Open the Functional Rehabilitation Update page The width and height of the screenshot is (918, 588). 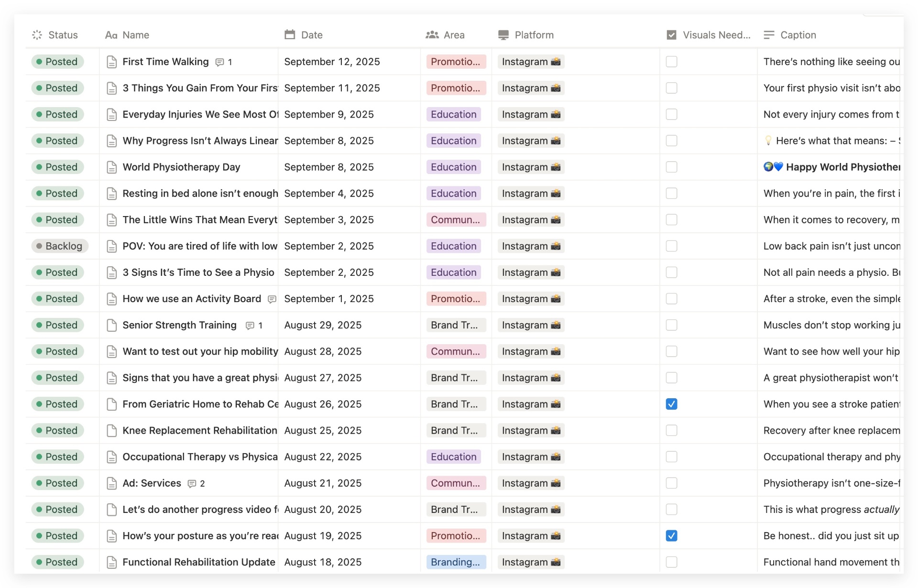(x=199, y=562)
